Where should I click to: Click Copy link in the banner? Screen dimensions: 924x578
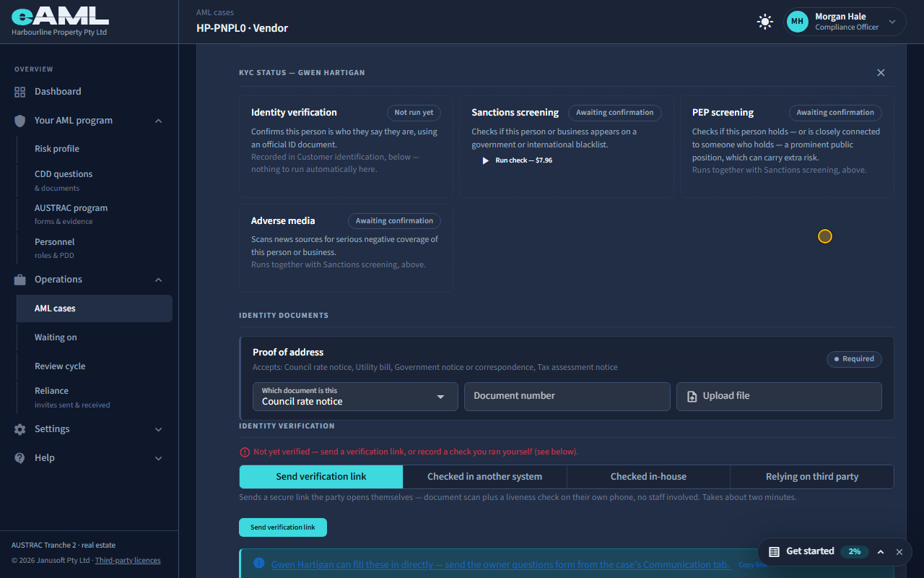[752, 565]
